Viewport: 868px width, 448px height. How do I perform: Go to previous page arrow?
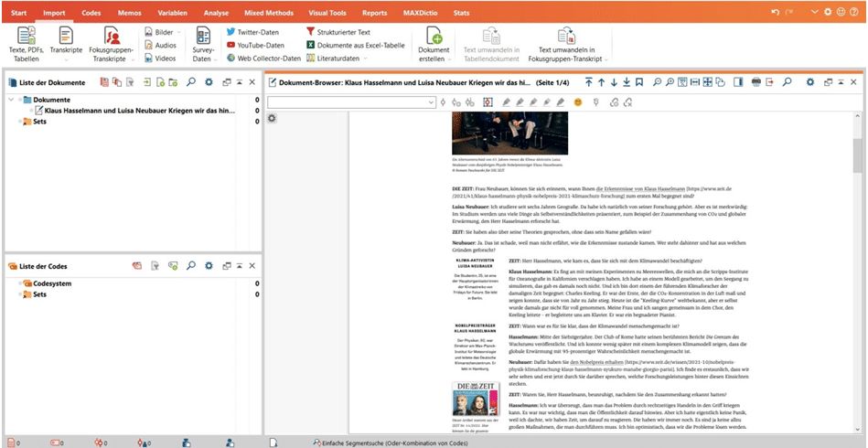[601, 82]
